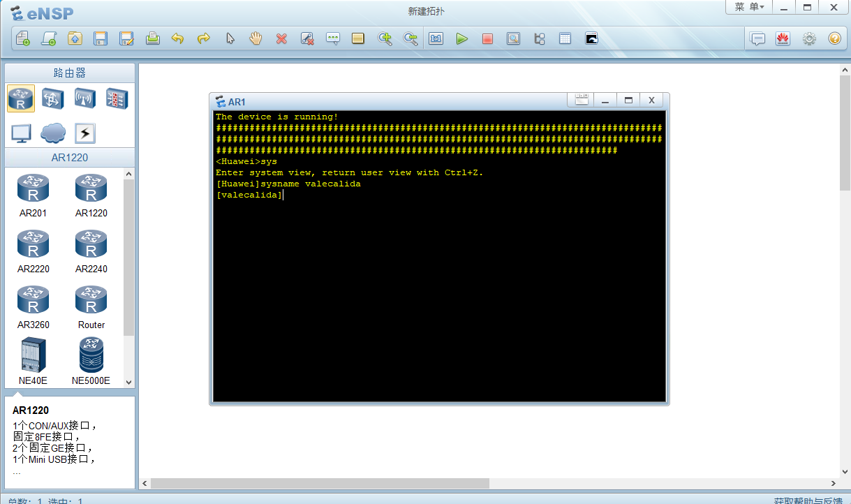Stop devices with red square button

487,38
